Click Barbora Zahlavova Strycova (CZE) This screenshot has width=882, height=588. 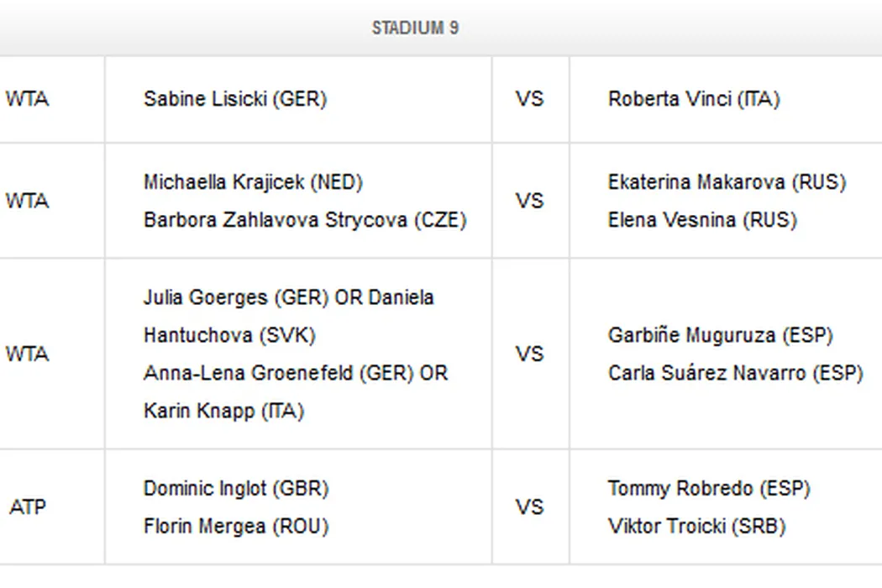pyautogui.click(x=305, y=220)
